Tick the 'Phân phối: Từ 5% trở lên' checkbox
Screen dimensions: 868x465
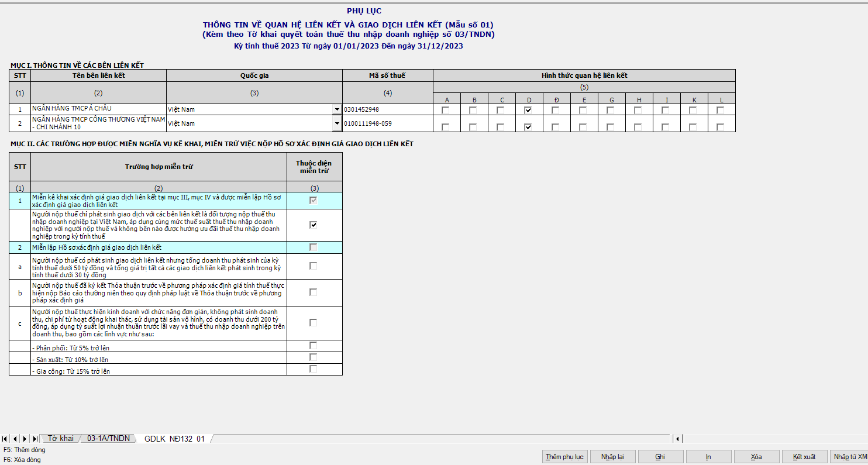(x=314, y=346)
